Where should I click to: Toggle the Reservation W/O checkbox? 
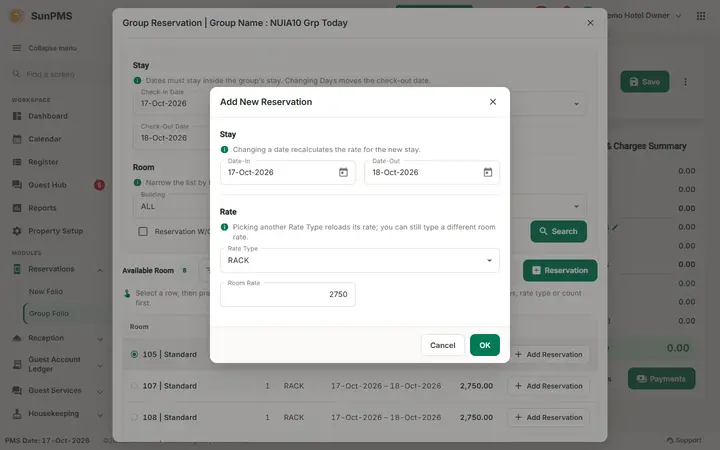click(143, 231)
